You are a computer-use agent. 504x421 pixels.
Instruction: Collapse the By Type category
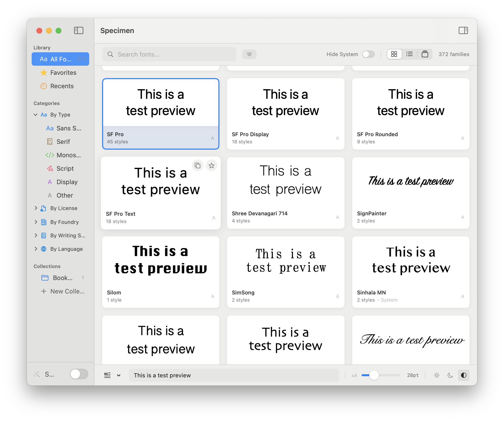coord(35,115)
